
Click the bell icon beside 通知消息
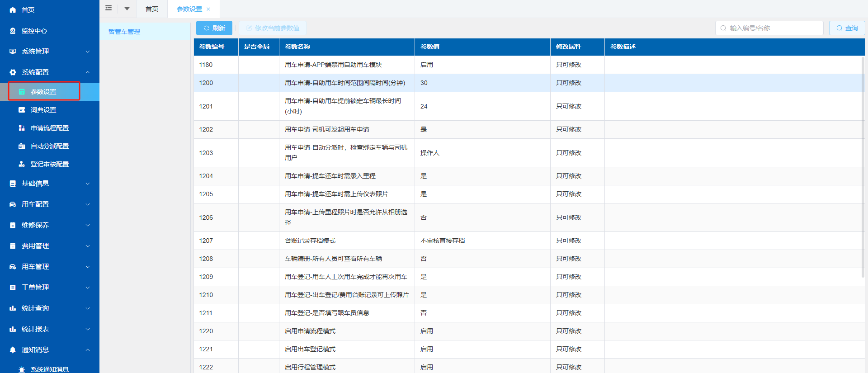[x=13, y=349]
